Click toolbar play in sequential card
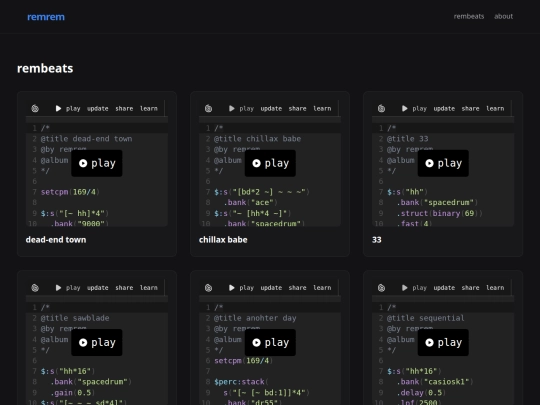540x405 pixels. [414, 288]
